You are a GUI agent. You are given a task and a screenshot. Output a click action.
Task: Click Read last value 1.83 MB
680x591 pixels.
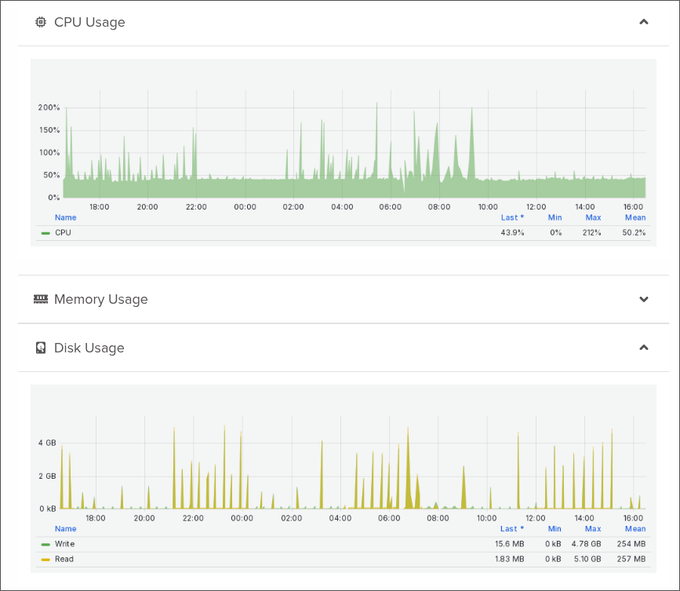coord(510,559)
